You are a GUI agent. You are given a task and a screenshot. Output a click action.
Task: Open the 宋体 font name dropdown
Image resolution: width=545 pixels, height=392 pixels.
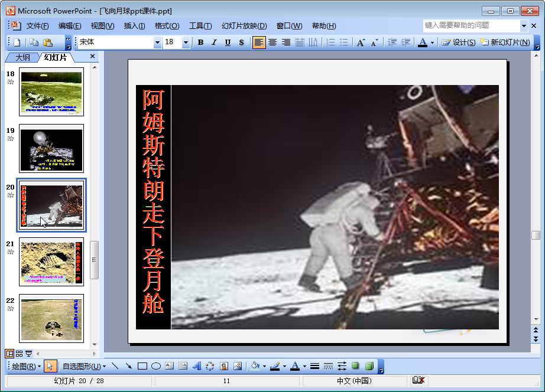(x=157, y=43)
